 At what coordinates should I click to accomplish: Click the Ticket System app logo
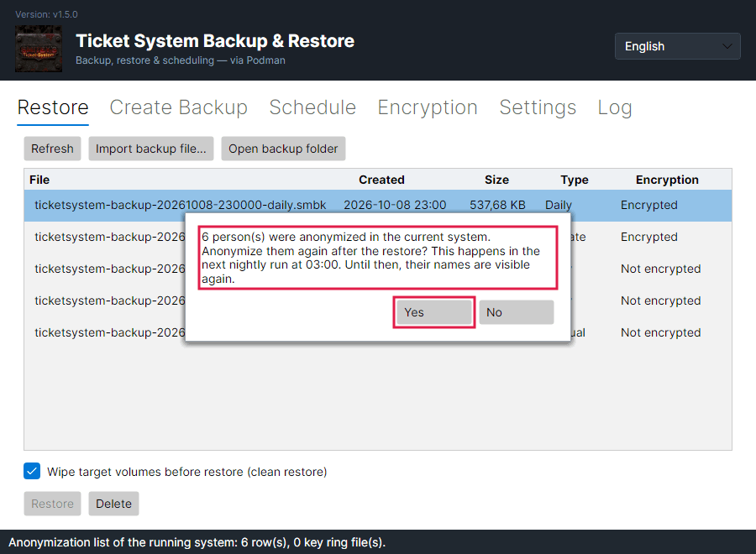tap(39, 49)
